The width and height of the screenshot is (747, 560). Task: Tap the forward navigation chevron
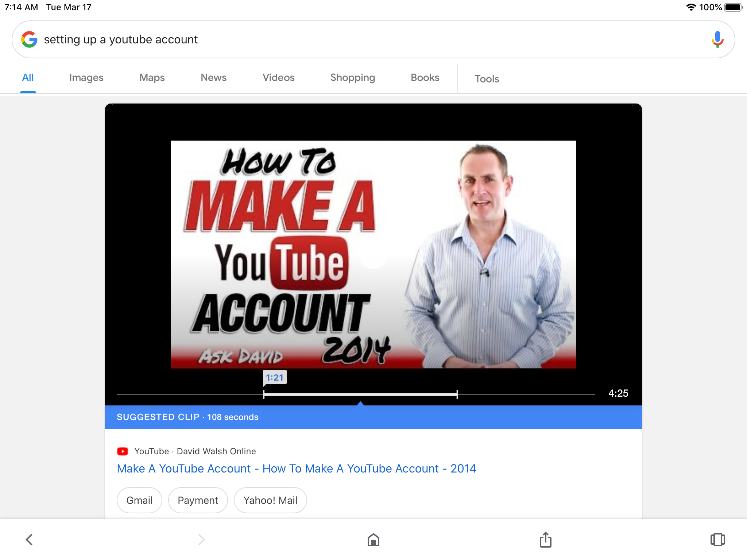(201, 540)
